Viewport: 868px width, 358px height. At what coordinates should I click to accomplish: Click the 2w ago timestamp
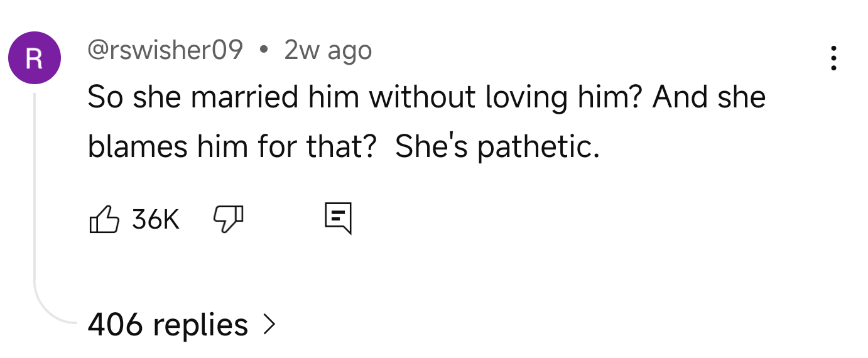click(328, 50)
